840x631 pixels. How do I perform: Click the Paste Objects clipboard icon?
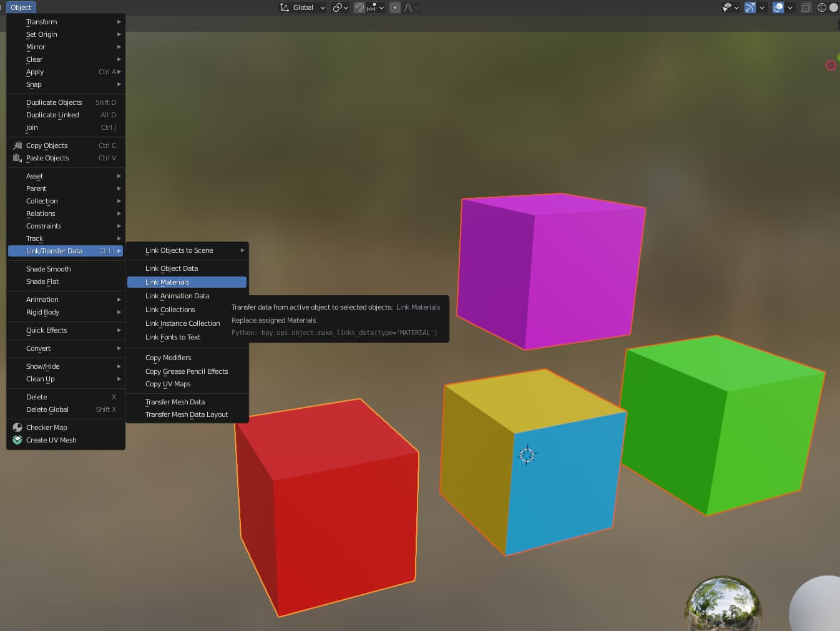click(x=17, y=158)
